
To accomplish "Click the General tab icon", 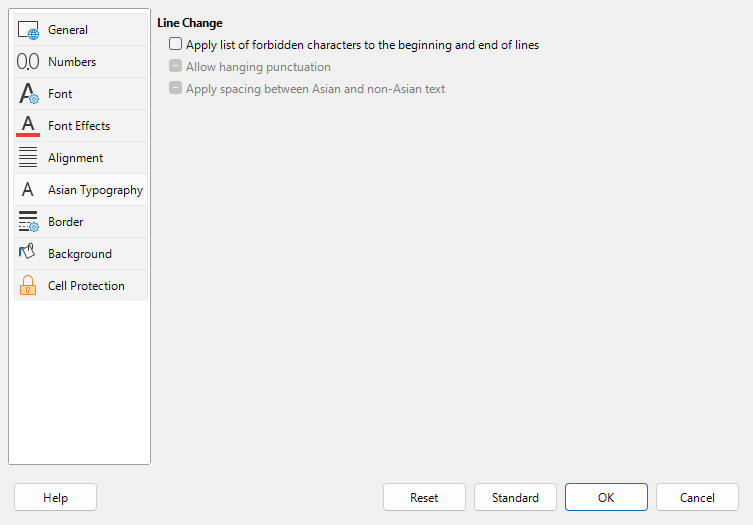I will pyautogui.click(x=28, y=30).
